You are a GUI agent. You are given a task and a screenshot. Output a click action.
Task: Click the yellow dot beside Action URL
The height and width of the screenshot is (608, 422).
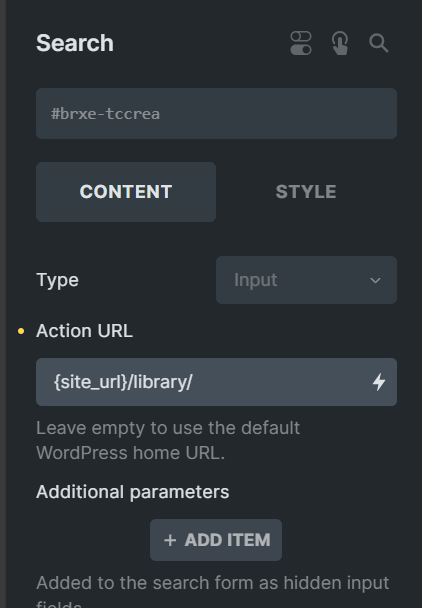click(x=21, y=331)
